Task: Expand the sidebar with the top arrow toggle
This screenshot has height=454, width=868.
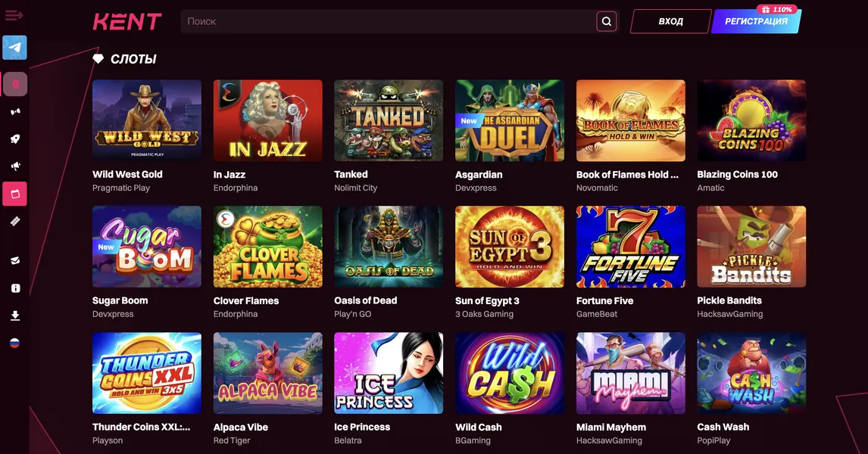Action: pyautogui.click(x=14, y=14)
